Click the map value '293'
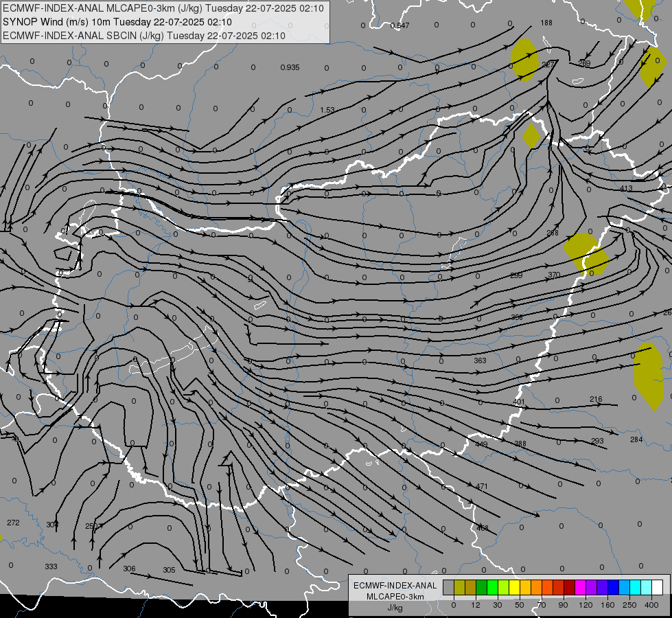 pos(597,441)
